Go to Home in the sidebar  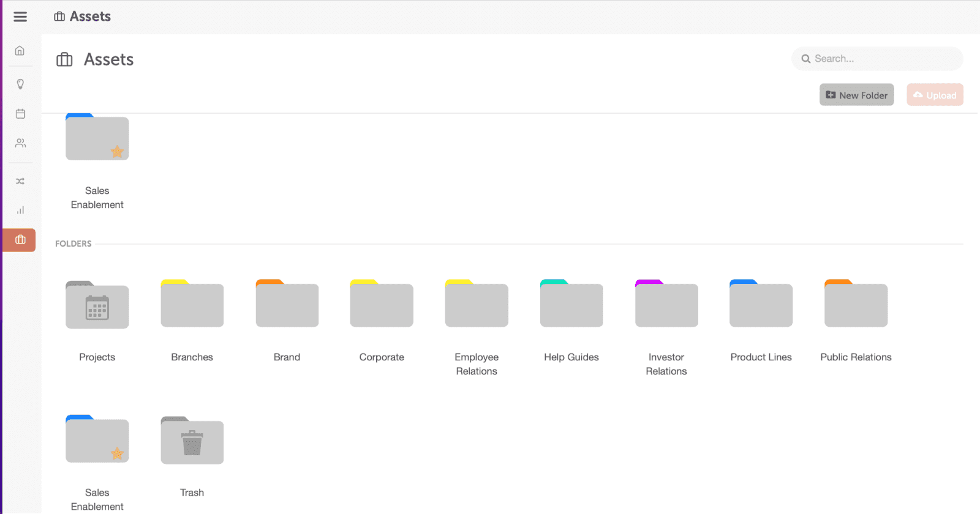[20, 51]
